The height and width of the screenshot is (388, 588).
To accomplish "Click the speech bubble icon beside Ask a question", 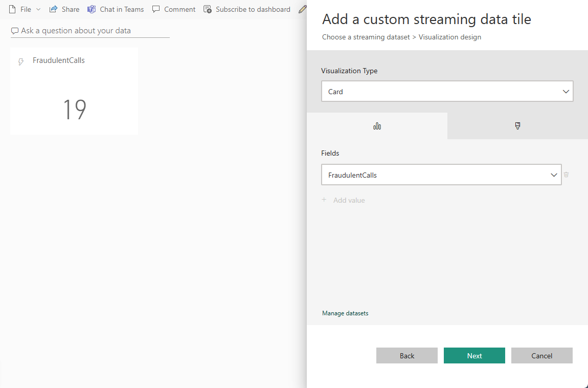I will point(15,31).
